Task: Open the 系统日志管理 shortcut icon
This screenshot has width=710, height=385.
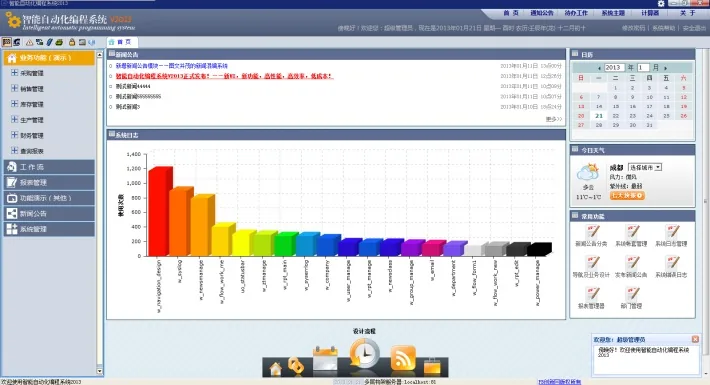Action: click(672, 233)
